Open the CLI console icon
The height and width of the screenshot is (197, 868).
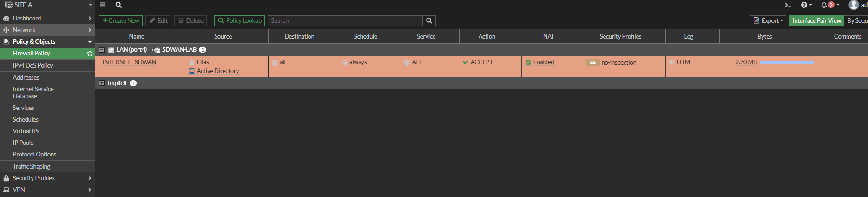[788, 5]
